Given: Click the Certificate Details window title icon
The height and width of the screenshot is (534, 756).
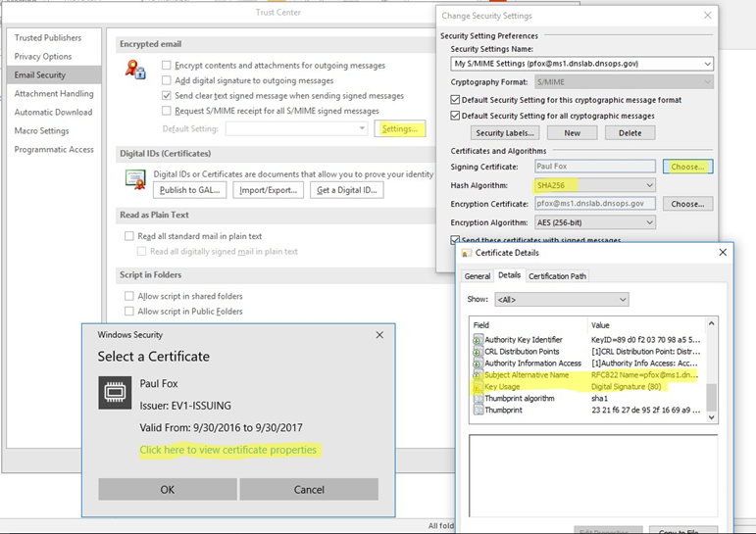Looking at the screenshot, I should 466,253.
